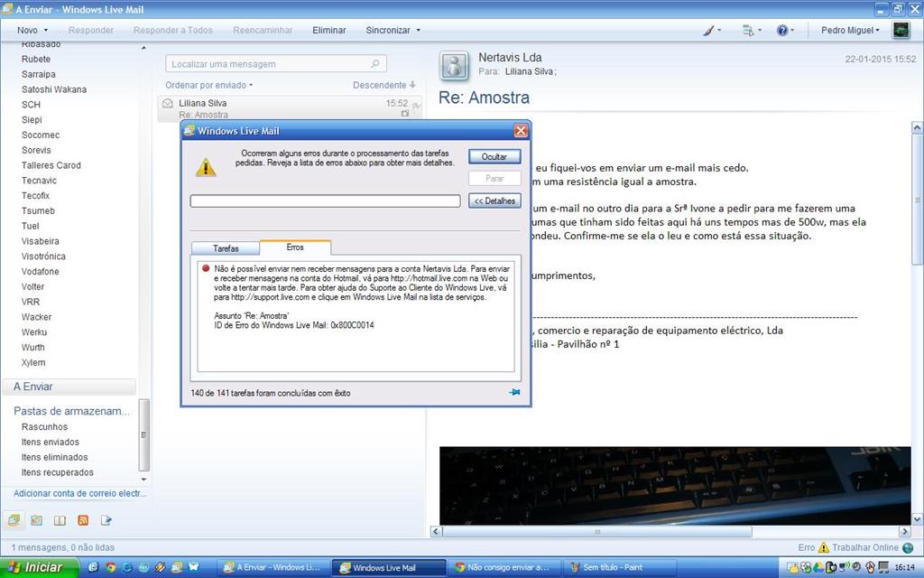Image resolution: width=924 pixels, height=578 pixels.
Task: Launch Internet Explorer from quick launch
Action: pyautogui.click(x=126, y=567)
